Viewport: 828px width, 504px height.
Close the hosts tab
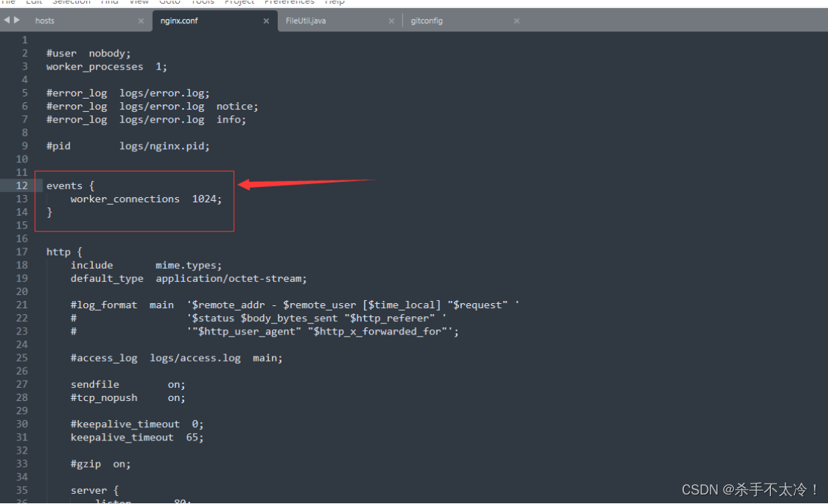[x=141, y=21]
